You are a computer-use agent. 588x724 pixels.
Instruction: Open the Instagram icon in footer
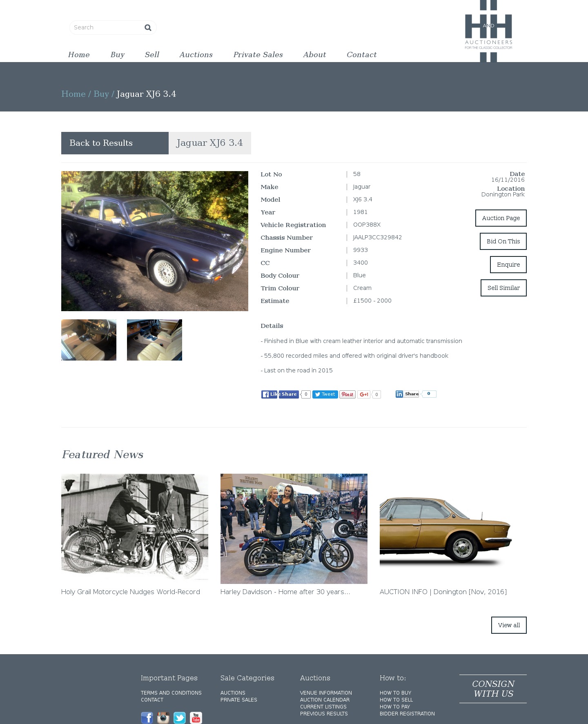163,717
